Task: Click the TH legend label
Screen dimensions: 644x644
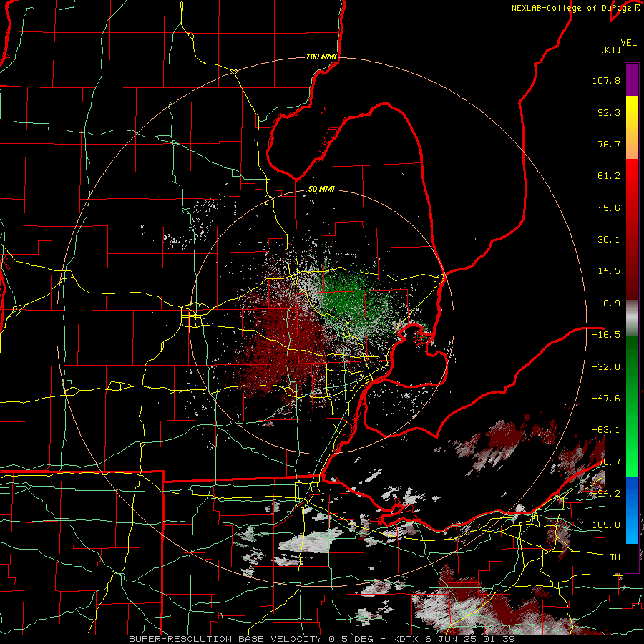Action: [x=615, y=557]
